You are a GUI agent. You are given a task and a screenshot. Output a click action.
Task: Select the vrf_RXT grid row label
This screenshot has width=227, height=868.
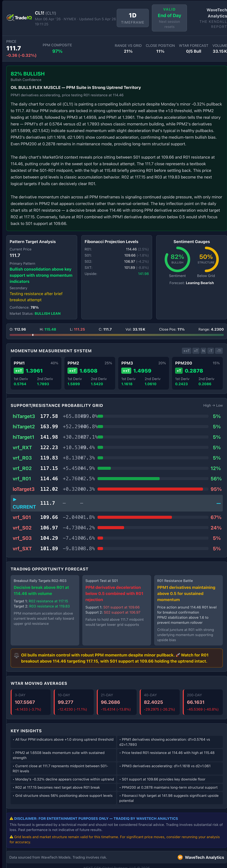[x=22, y=447]
